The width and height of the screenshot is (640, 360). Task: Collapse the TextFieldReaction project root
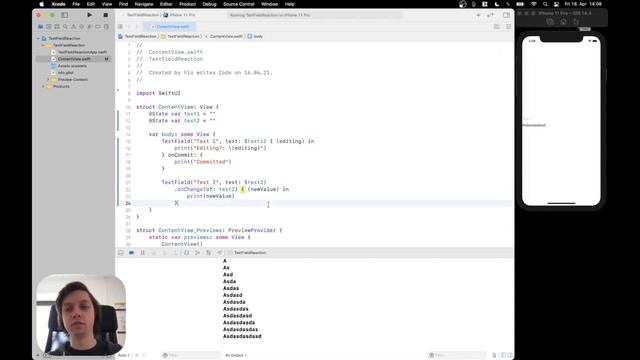[38, 38]
